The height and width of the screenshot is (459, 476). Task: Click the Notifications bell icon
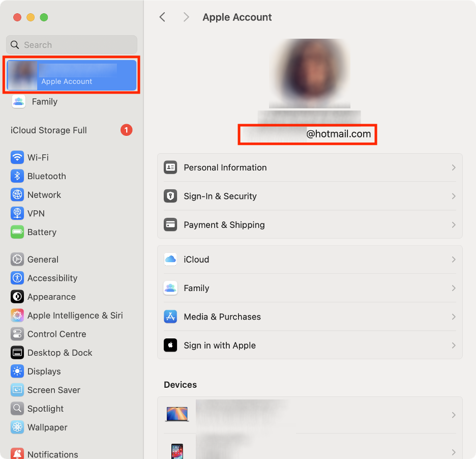coord(17,453)
